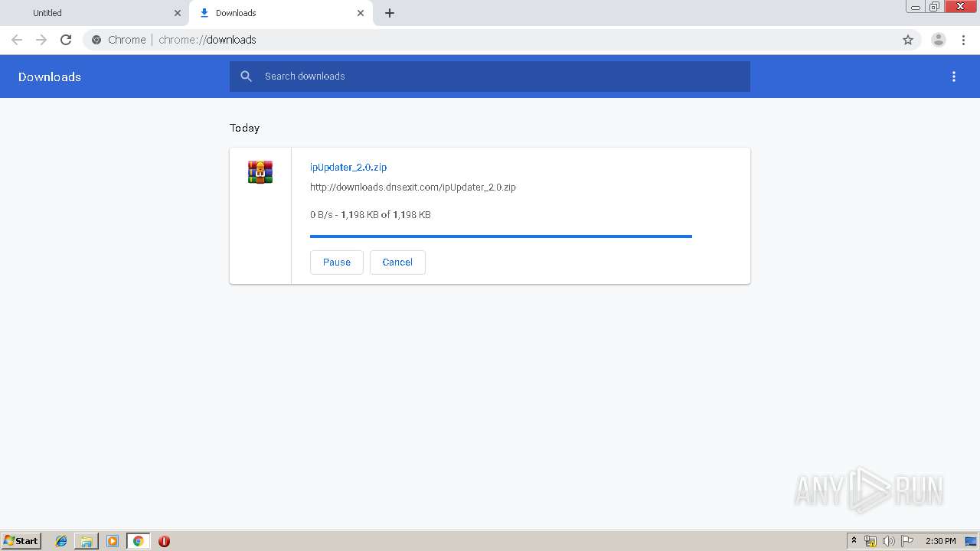
Task: Click the Opera taskbar icon
Action: (164, 541)
